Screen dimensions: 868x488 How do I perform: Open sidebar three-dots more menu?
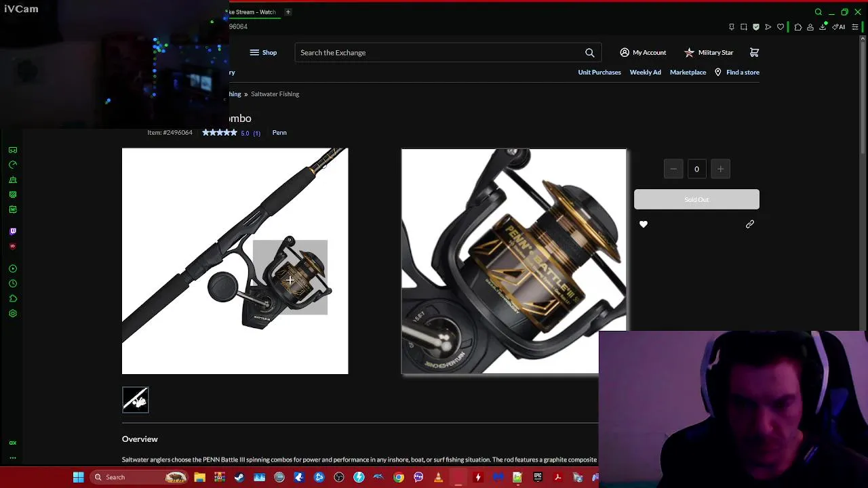coord(13,458)
